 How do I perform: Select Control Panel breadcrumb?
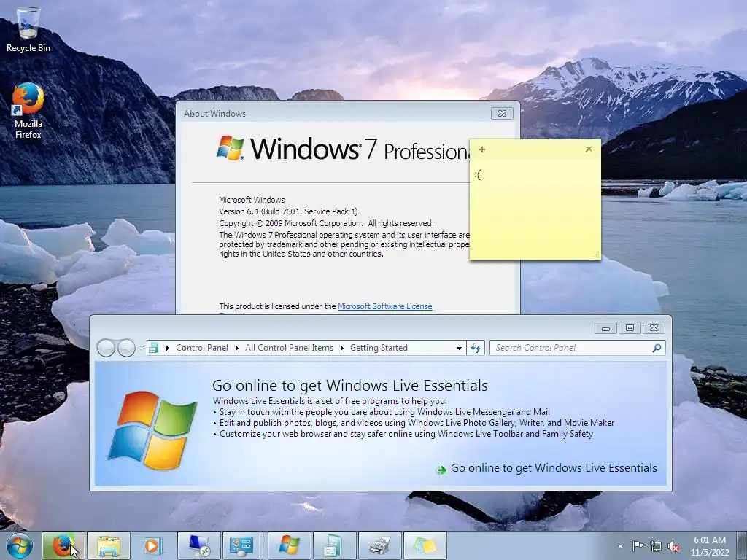point(202,348)
